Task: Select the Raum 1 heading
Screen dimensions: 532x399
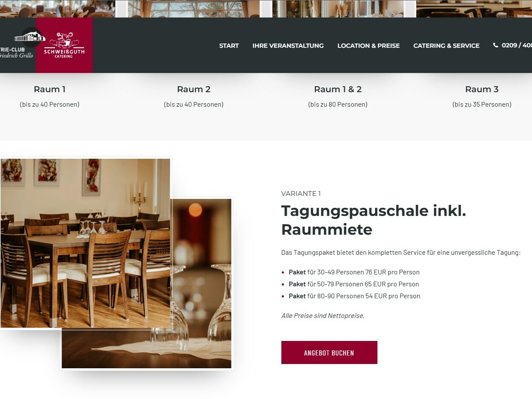Action: (x=50, y=89)
